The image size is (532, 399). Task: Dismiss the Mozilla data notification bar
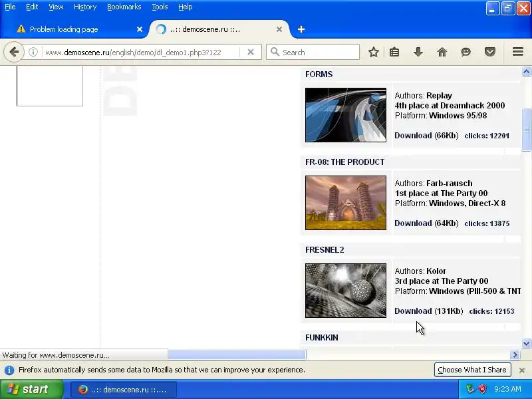tap(522, 370)
